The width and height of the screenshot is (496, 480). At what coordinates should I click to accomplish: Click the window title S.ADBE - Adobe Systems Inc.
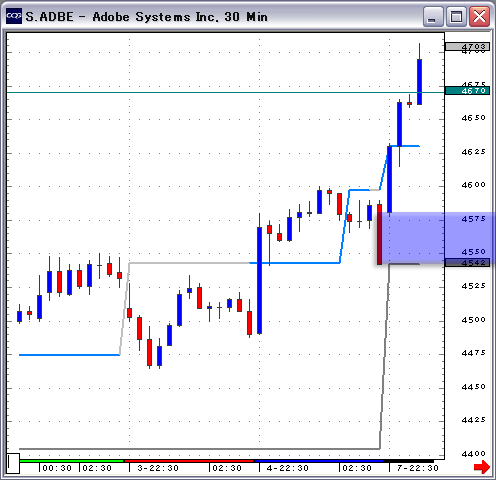[x=146, y=17]
